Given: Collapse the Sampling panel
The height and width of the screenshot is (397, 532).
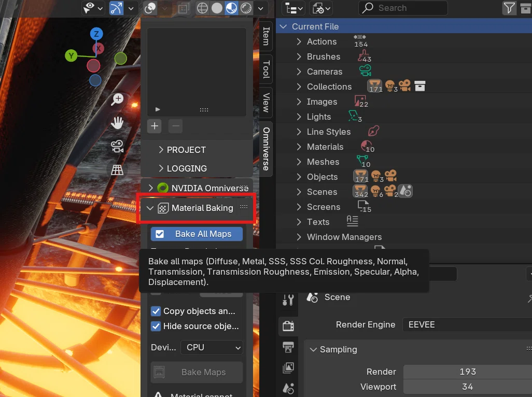Looking at the screenshot, I should [x=313, y=349].
